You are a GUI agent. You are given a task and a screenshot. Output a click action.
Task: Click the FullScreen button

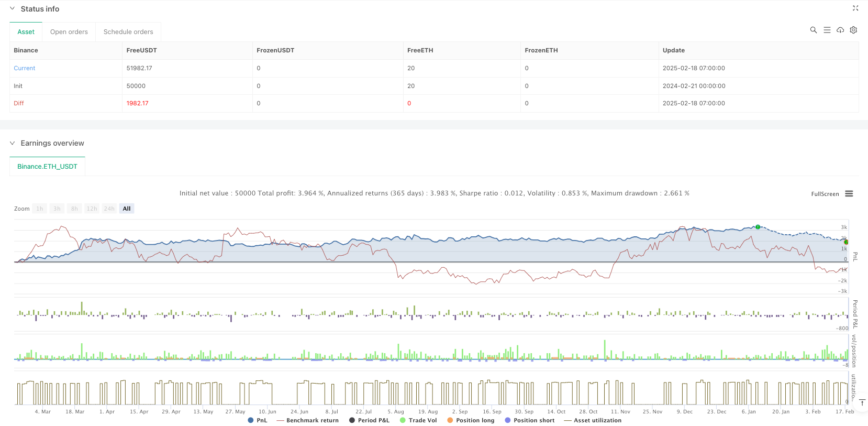point(825,194)
